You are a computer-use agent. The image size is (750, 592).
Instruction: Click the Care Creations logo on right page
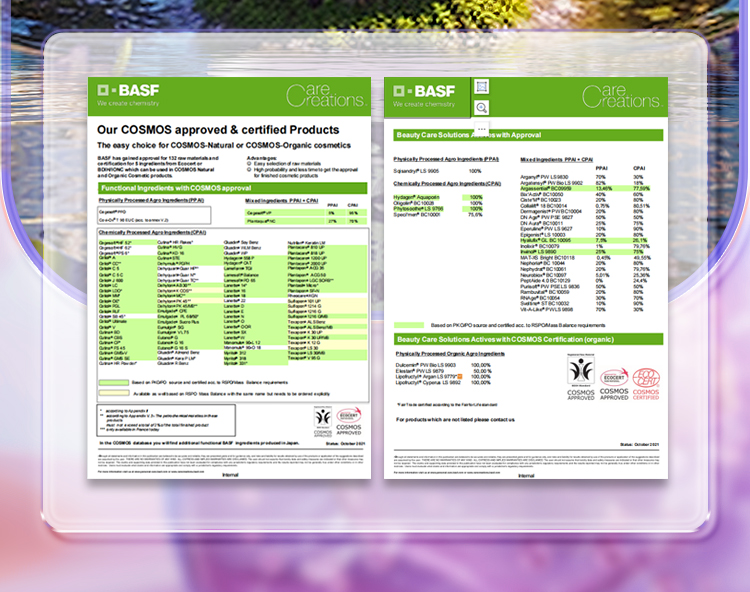coord(622,96)
